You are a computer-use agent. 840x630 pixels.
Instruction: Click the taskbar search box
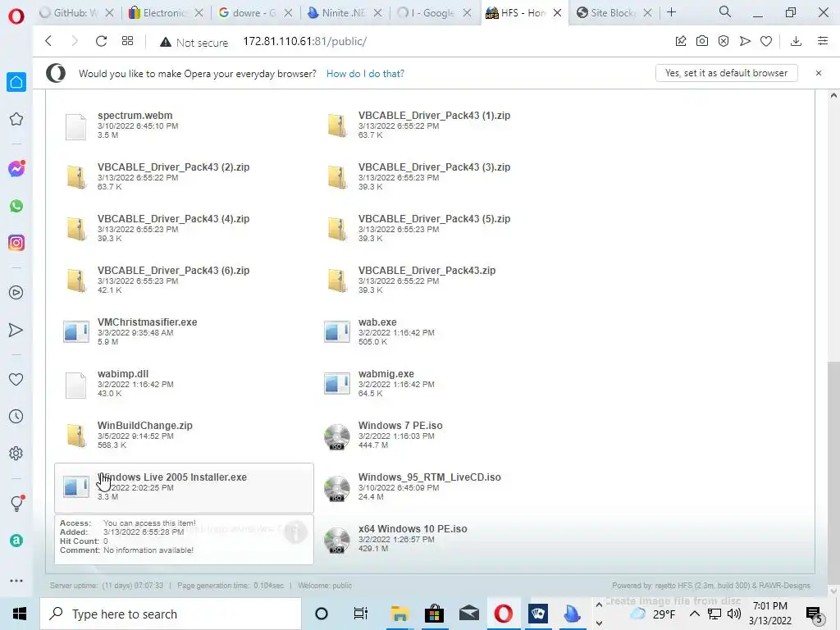tap(171, 614)
